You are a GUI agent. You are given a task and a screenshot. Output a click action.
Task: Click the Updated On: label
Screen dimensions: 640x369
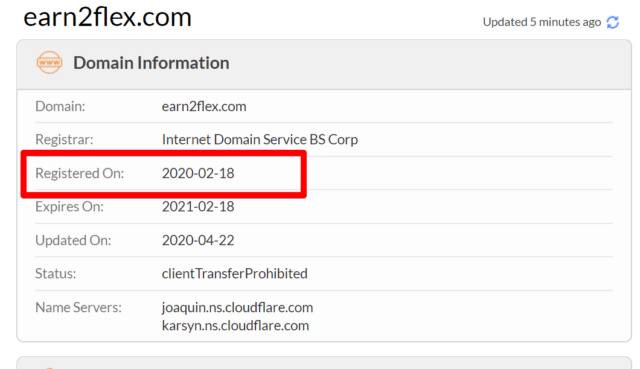(x=73, y=240)
